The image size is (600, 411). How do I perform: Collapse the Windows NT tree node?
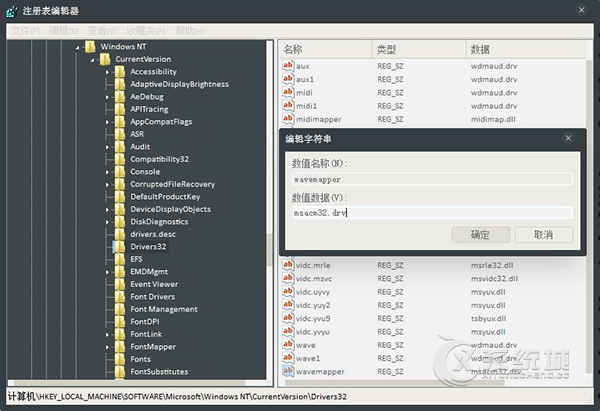[x=77, y=47]
